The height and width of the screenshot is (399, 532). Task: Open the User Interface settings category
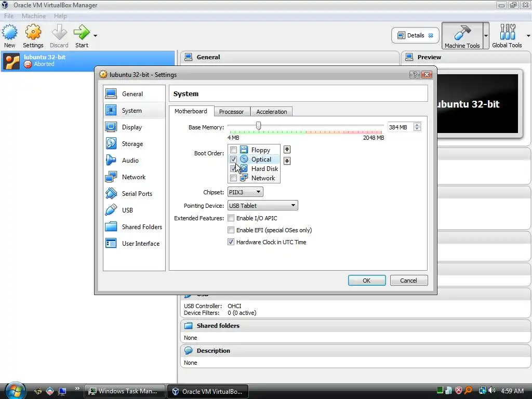[x=135, y=243]
